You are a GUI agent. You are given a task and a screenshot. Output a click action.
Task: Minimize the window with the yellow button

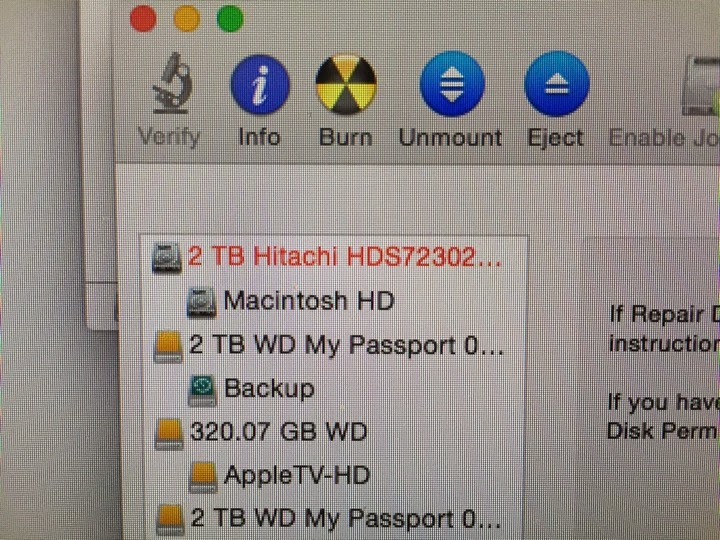[x=187, y=19]
